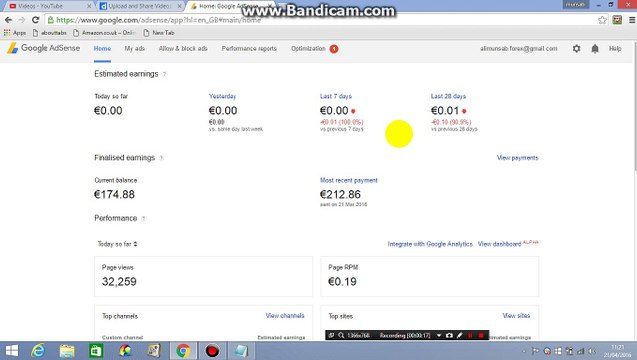Open the New Tab bookmark

click(x=159, y=33)
